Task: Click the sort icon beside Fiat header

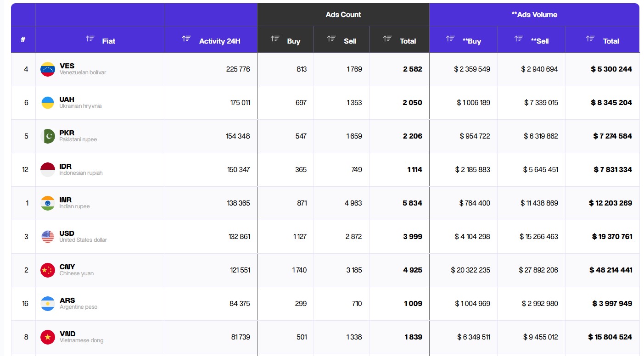Action: tap(90, 39)
